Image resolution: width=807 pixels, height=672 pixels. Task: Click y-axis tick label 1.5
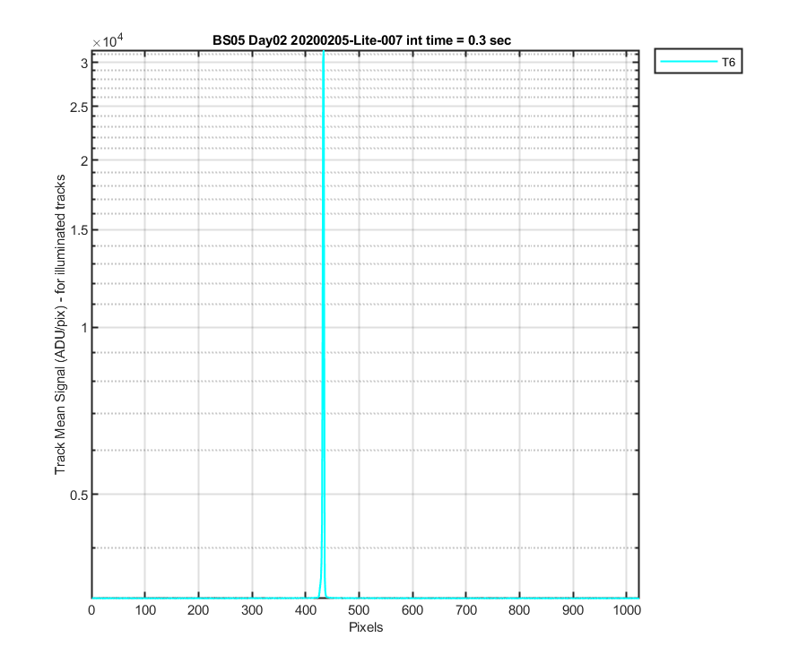(79, 230)
